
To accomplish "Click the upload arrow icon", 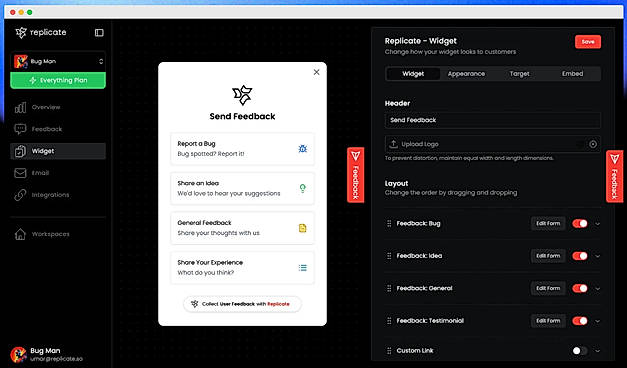I will (x=393, y=144).
